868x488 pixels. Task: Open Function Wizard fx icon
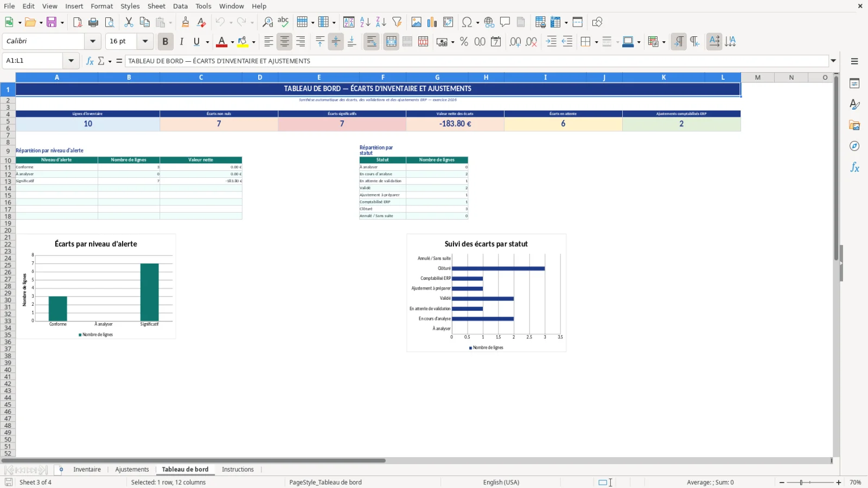tap(90, 61)
